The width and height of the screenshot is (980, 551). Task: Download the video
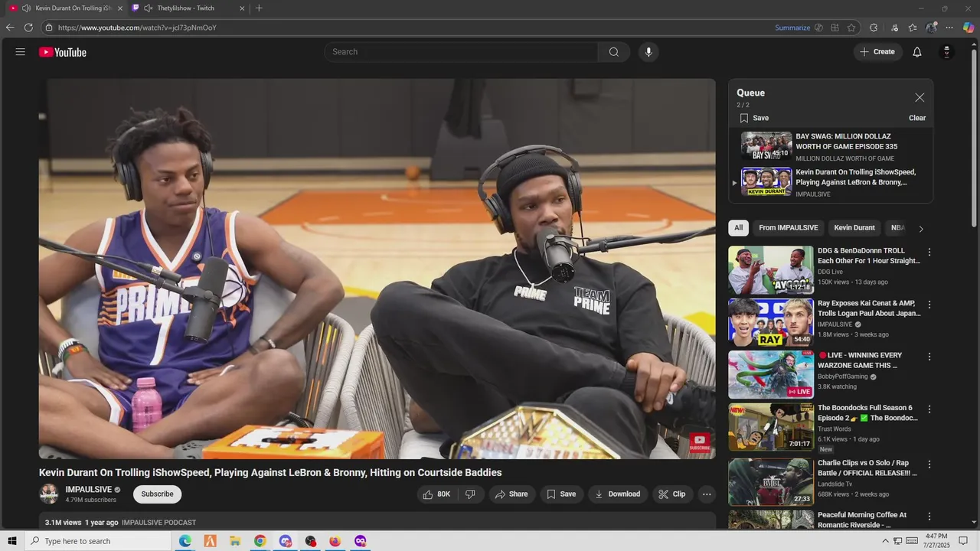pos(618,494)
